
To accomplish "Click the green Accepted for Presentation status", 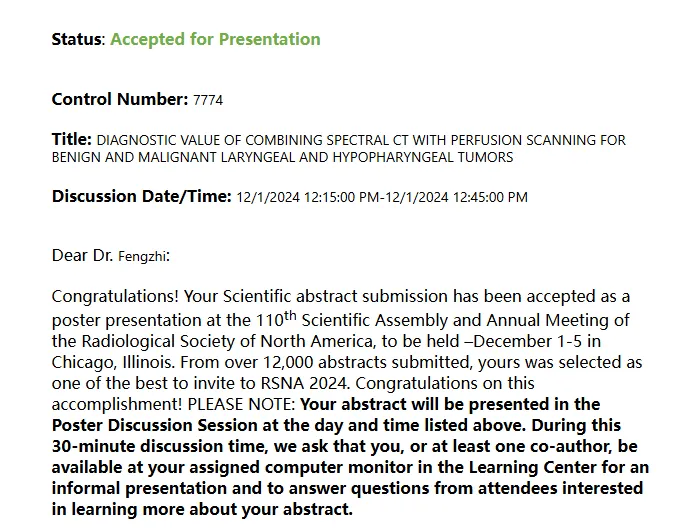I will tap(215, 39).
